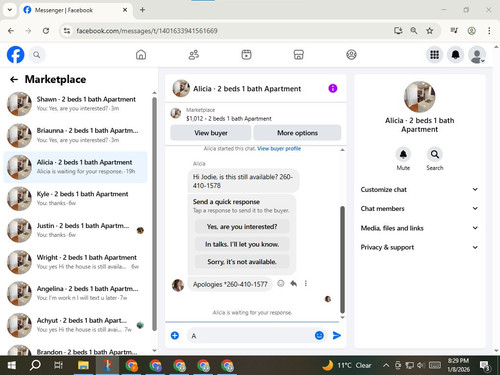Open more options for the Apologies message

tap(306, 284)
